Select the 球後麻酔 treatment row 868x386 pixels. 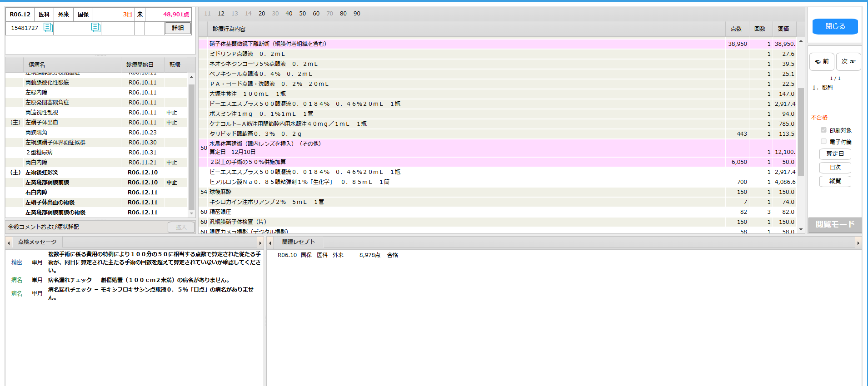point(498,192)
